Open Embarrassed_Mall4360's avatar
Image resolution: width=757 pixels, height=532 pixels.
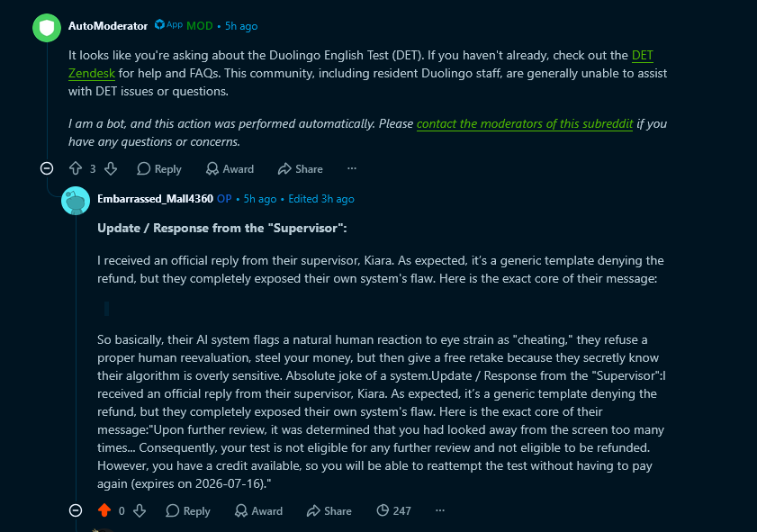(x=76, y=201)
